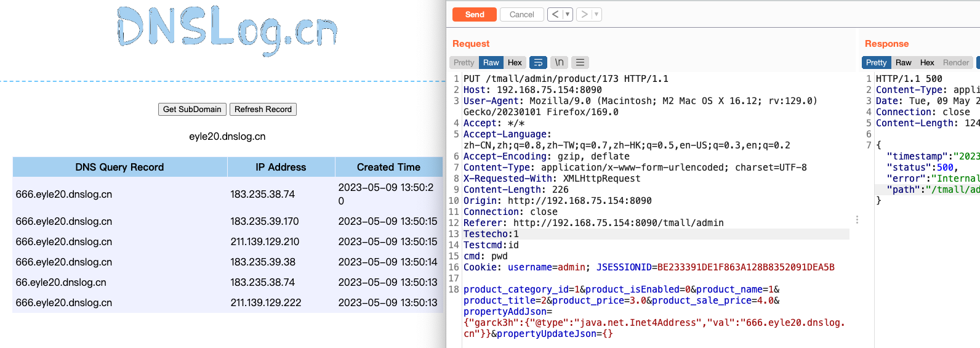Select the Pretty tab in Response panel
Screen dimensions: 980x348
(877, 62)
